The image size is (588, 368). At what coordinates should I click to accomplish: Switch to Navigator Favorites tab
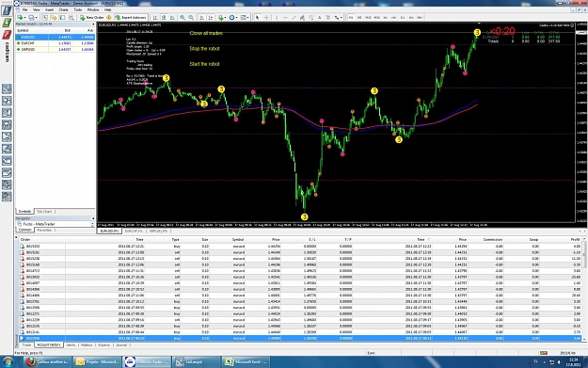click(x=44, y=230)
